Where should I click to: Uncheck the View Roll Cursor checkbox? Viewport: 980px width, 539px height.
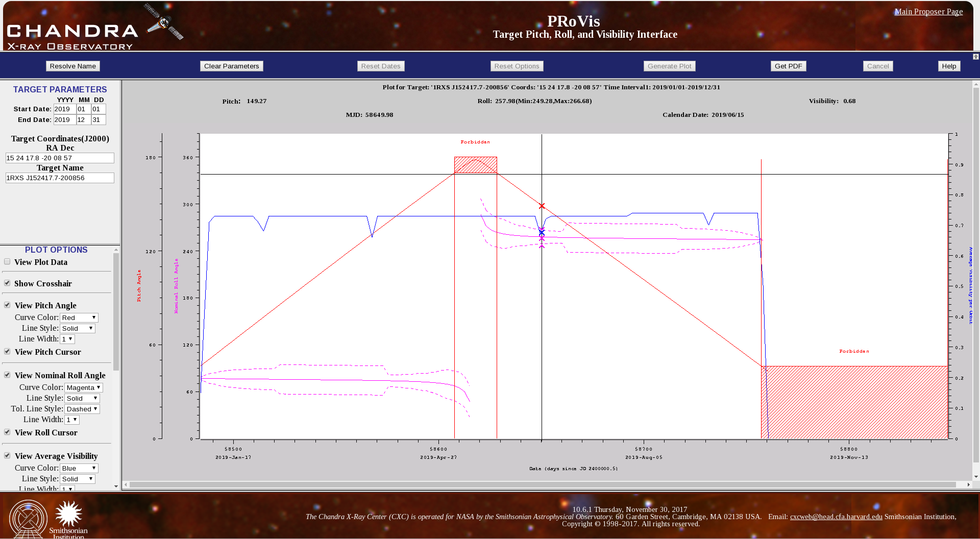pos(7,432)
